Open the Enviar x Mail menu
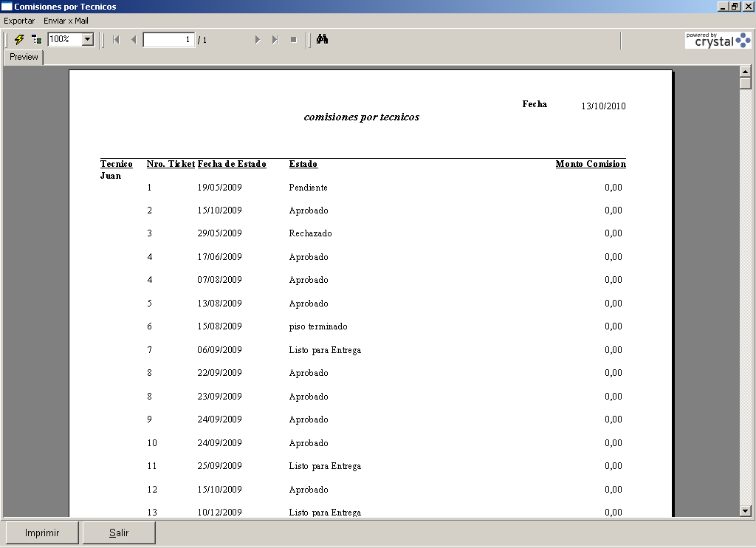 click(66, 21)
